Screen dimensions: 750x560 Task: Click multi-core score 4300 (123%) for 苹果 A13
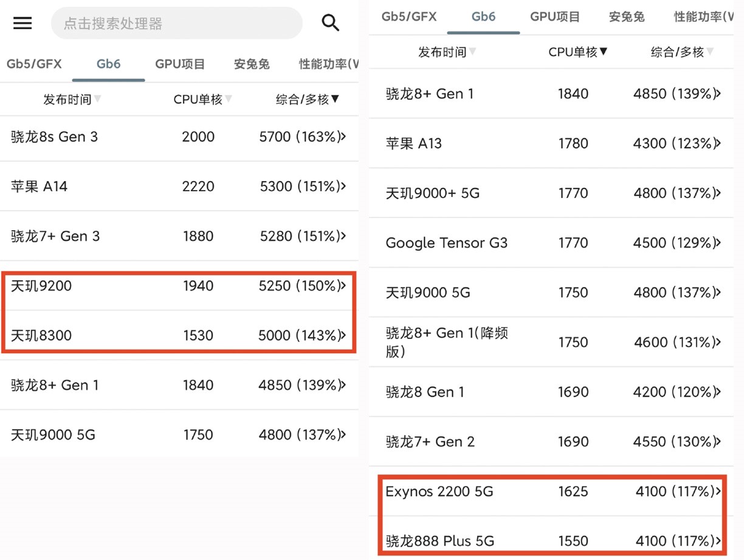pyautogui.click(x=674, y=143)
